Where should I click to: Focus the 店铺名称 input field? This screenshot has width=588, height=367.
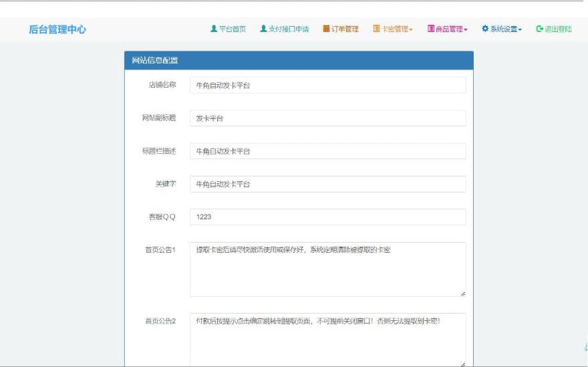327,85
